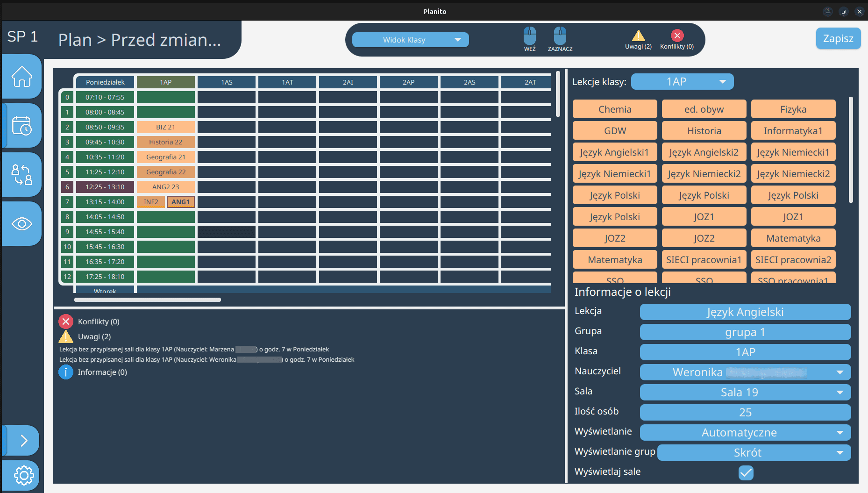This screenshot has height=493, width=868.
Task: Open the teacher substitution swap icon
Action: pos(22,175)
